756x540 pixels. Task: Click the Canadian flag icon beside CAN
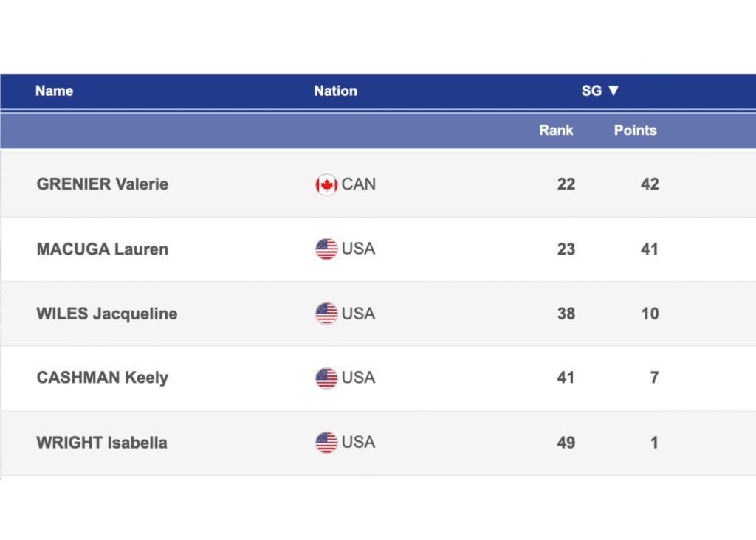(326, 184)
